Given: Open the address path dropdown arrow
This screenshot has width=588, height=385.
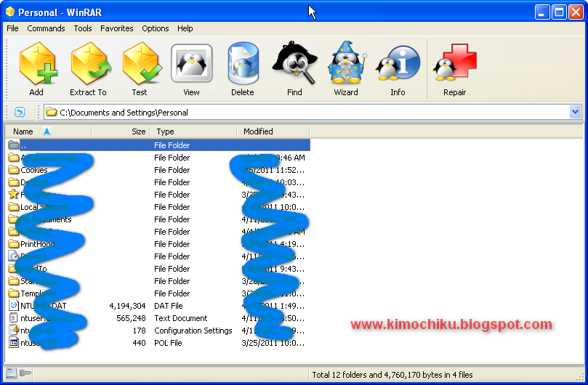Looking at the screenshot, I should click(x=575, y=112).
